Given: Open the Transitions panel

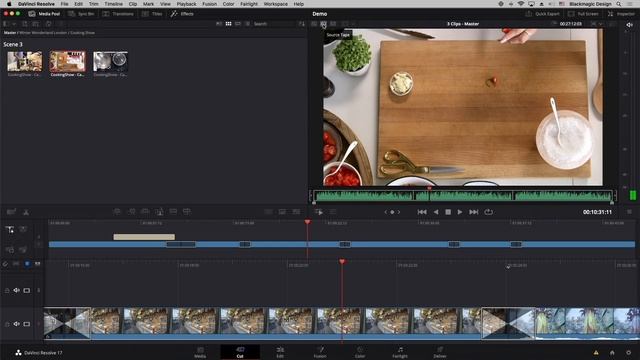Looking at the screenshot, I should pos(118,14).
